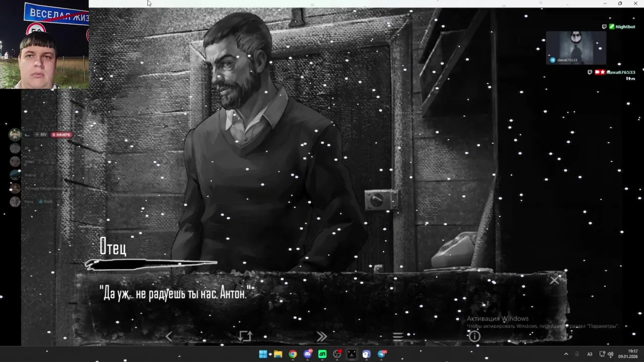Go back to previous dialogue line arrow
This screenshot has width=644, height=362.
[x=169, y=337]
